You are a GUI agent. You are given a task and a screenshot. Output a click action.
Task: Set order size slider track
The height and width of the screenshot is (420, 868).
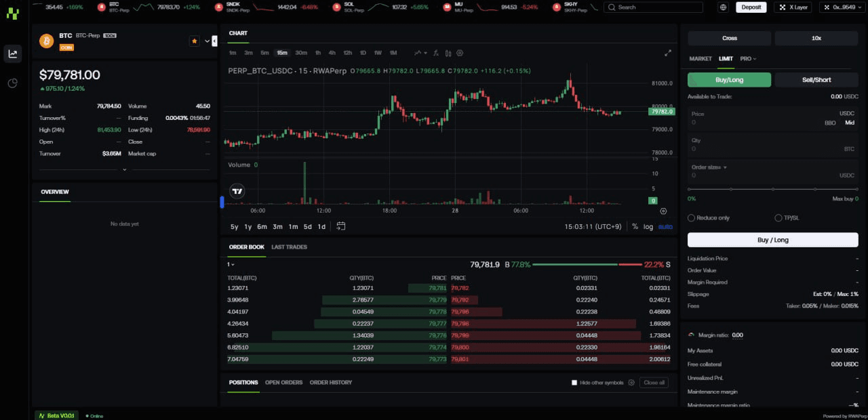point(773,189)
